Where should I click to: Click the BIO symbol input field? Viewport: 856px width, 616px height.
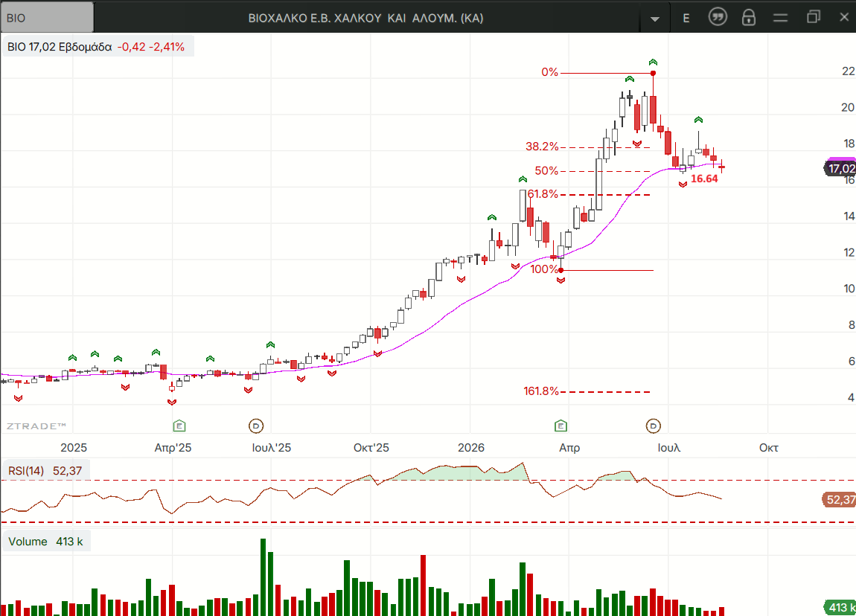[47, 17]
